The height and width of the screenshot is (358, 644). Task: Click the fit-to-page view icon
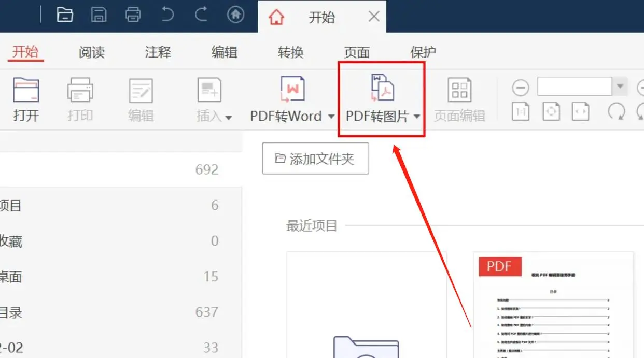point(551,111)
